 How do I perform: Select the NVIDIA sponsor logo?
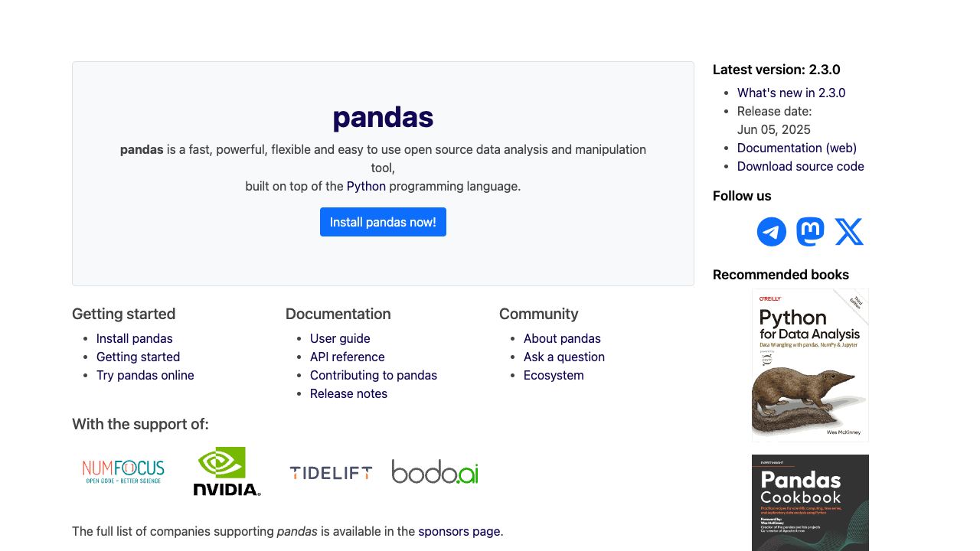coord(226,471)
